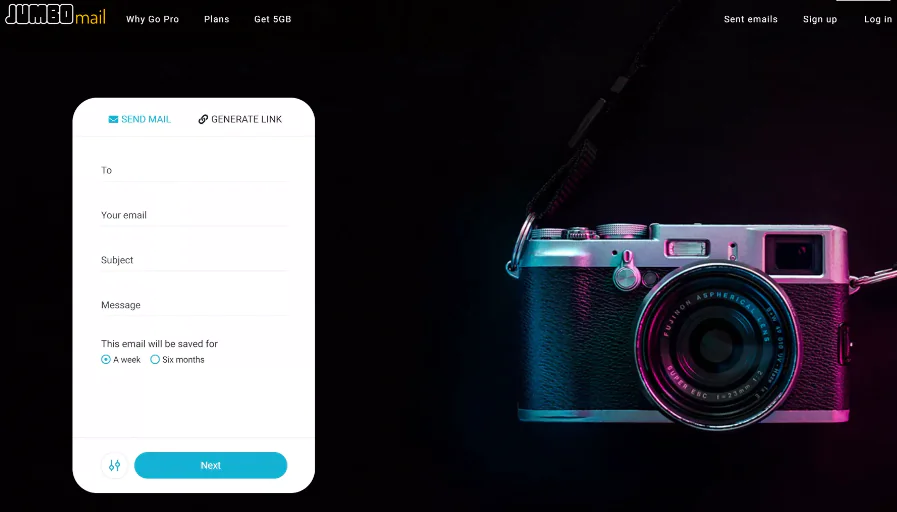Image resolution: width=897 pixels, height=512 pixels.
Task: Focus the Message field
Action: [194, 305]
